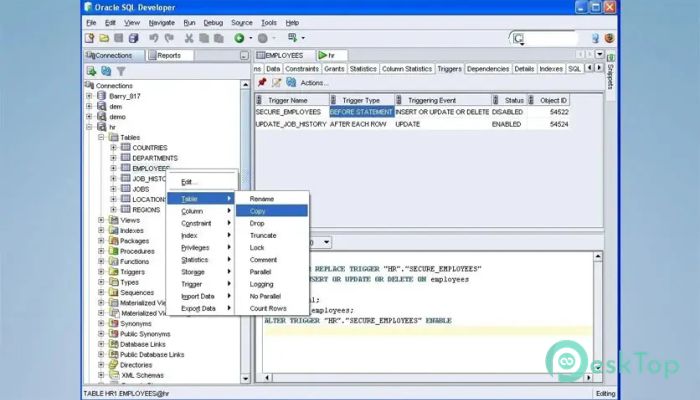Click the SQL worksheet toolbar icon

[x=292, y=38]
